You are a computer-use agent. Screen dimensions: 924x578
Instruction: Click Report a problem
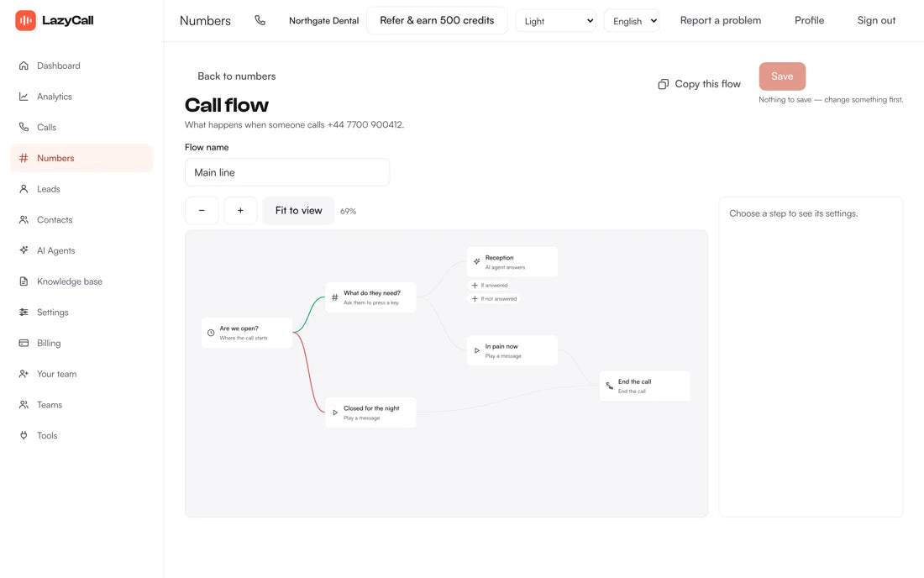click(x=720, y=21)
